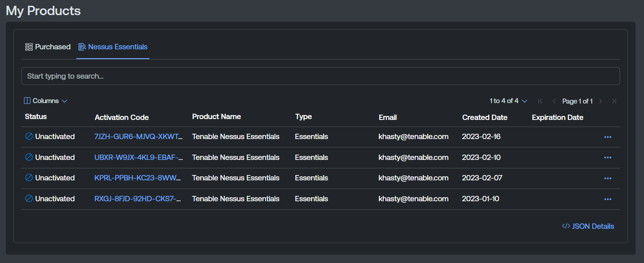The height and width of the screenshot is (263, 644).
Task: Click the created date 2023-02-16
Action: (481, 136)
